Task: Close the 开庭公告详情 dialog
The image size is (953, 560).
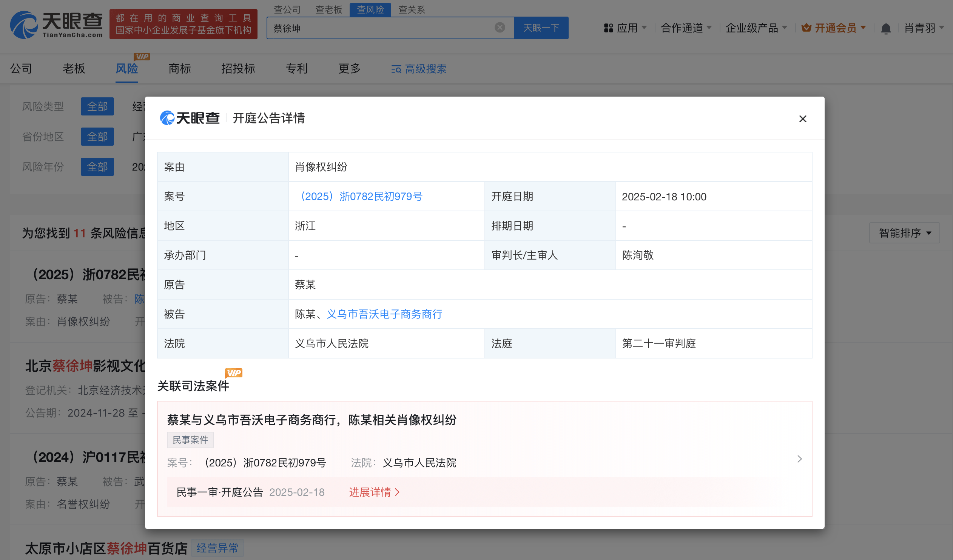Action: click(x=802, y=118)
